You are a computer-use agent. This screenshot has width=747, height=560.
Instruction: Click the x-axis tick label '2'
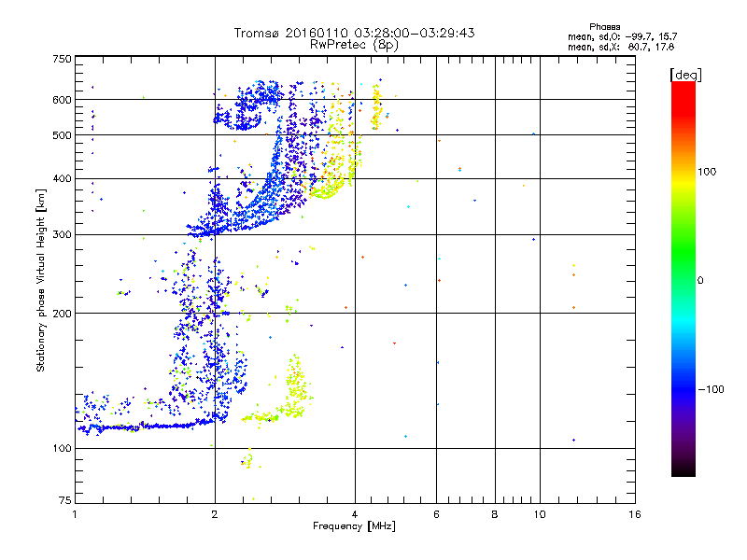tap(215, 514)
